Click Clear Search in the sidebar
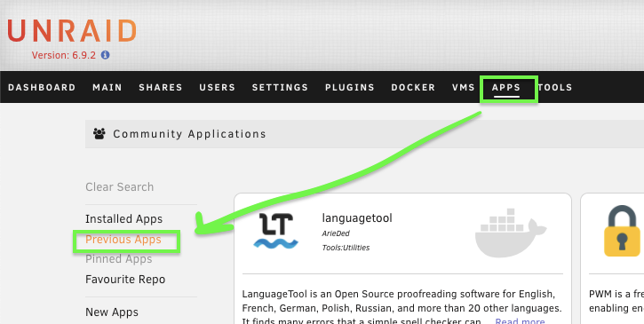644x324 pixels. point(120,186)
